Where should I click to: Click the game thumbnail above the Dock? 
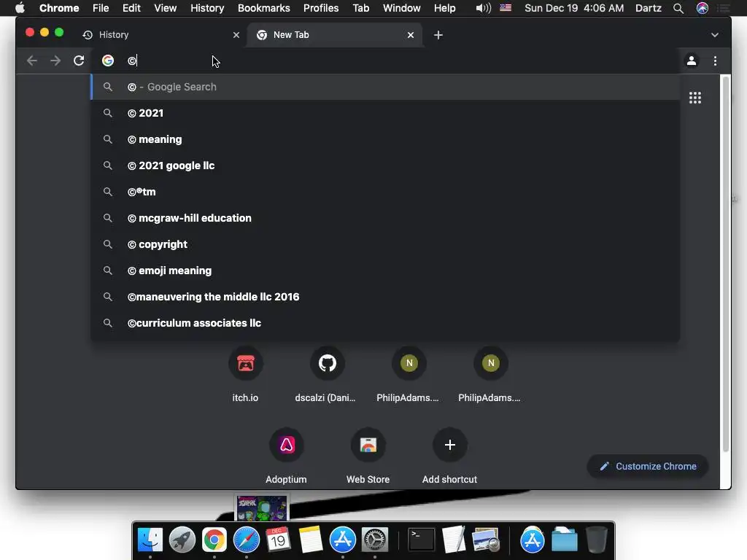[262, 508]
